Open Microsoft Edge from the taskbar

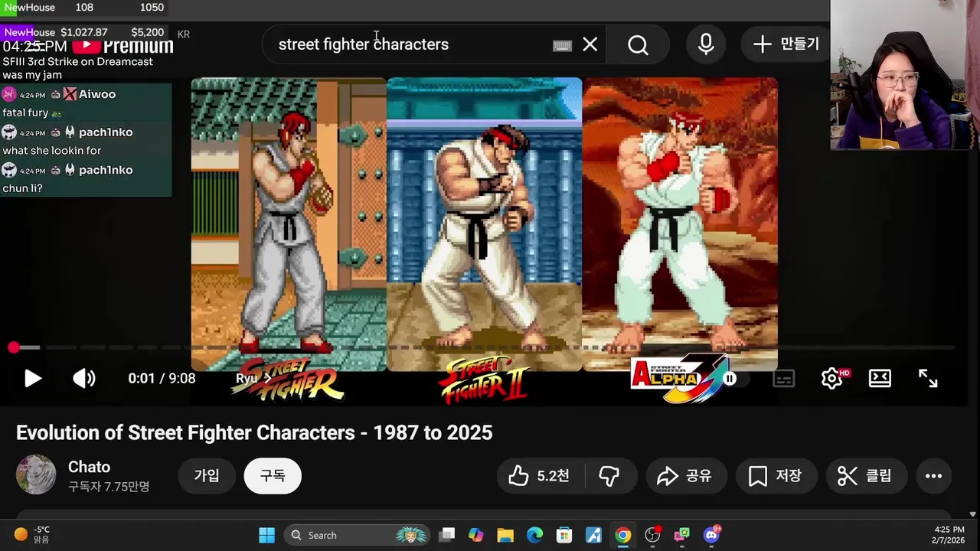pos(534,535)
